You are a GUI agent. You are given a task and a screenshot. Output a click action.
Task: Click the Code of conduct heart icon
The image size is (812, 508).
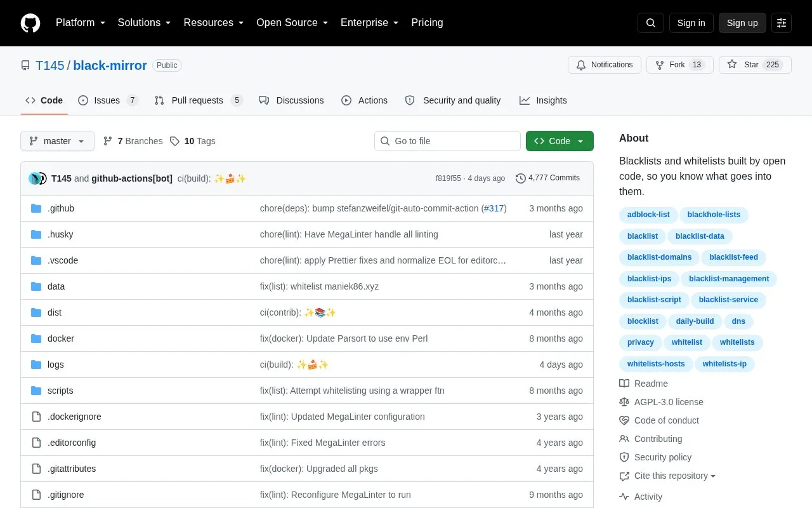point(624,420)
